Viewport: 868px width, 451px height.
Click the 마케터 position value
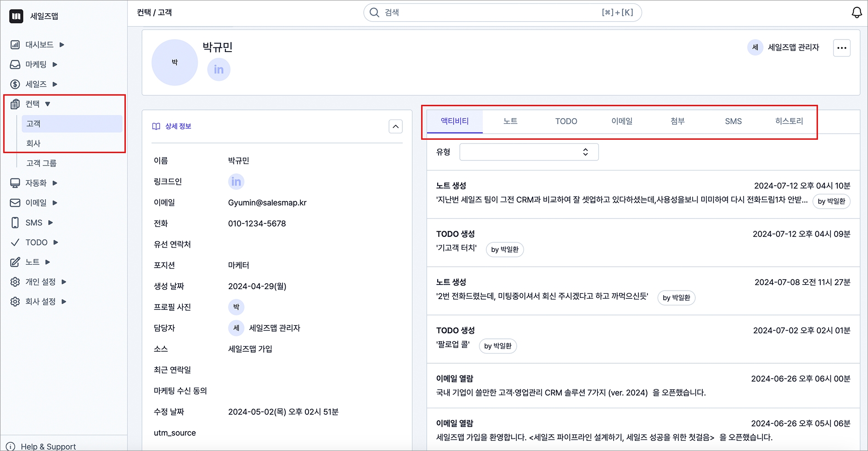pyautogui.click(x=238, y=265)
